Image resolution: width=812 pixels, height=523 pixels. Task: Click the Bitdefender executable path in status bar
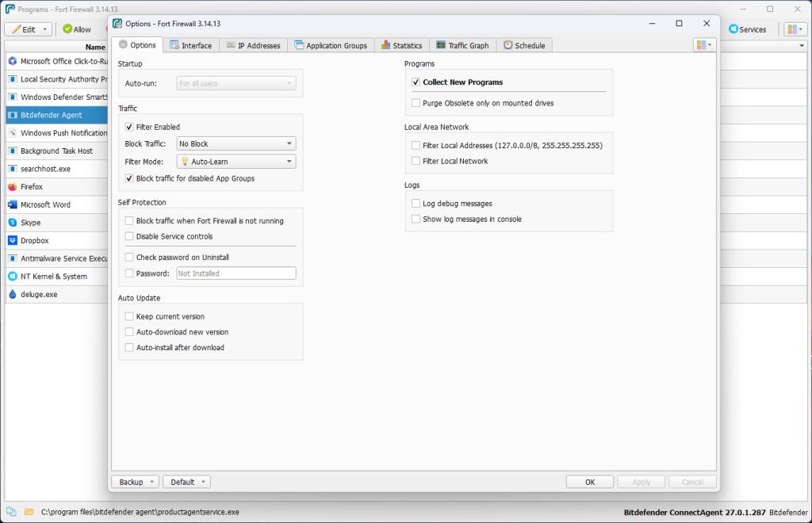pos(140,512)
